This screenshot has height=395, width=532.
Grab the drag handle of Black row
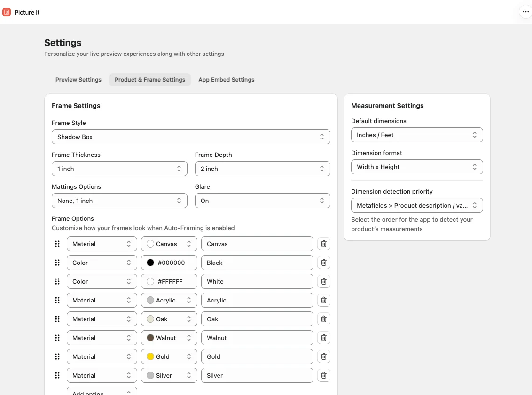pyautogui.click(x=57, y=263)
